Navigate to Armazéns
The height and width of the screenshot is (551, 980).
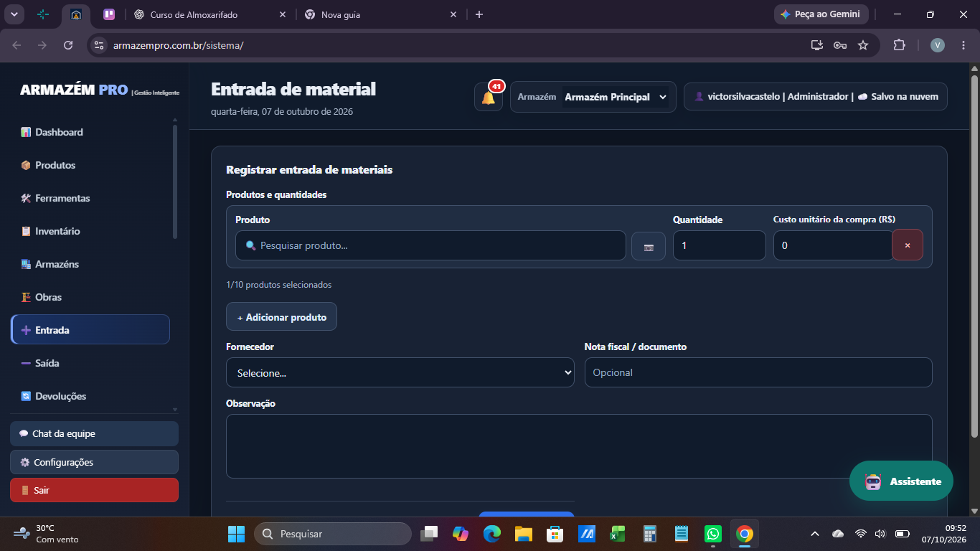tap(90, 264)
